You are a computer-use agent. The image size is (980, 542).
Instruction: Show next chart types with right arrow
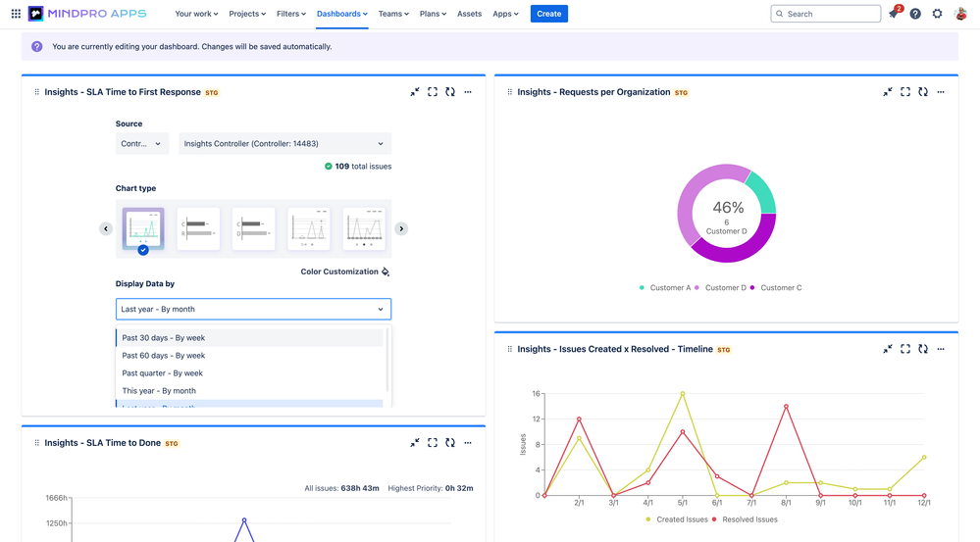coord(401,229)
